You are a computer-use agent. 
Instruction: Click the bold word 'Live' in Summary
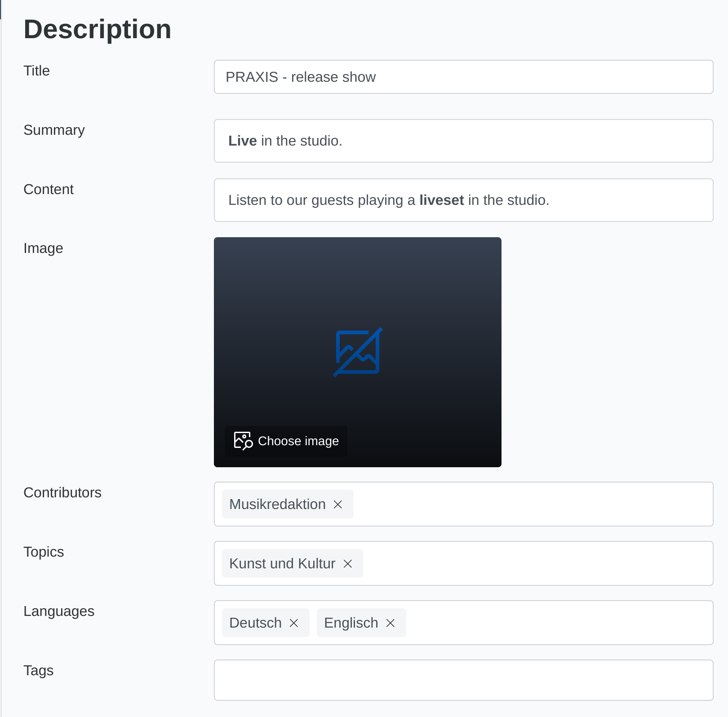(242, 141)
